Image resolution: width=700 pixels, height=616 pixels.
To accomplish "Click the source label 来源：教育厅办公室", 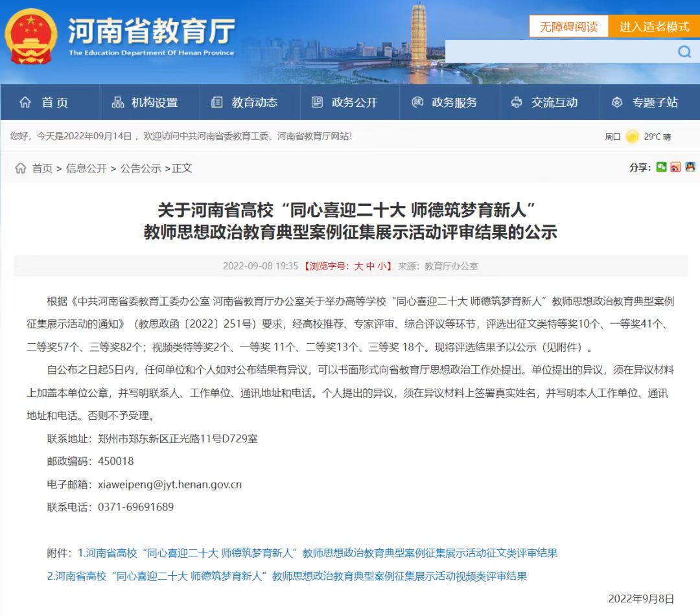I will pyautogui.click(x=438, y=266).
